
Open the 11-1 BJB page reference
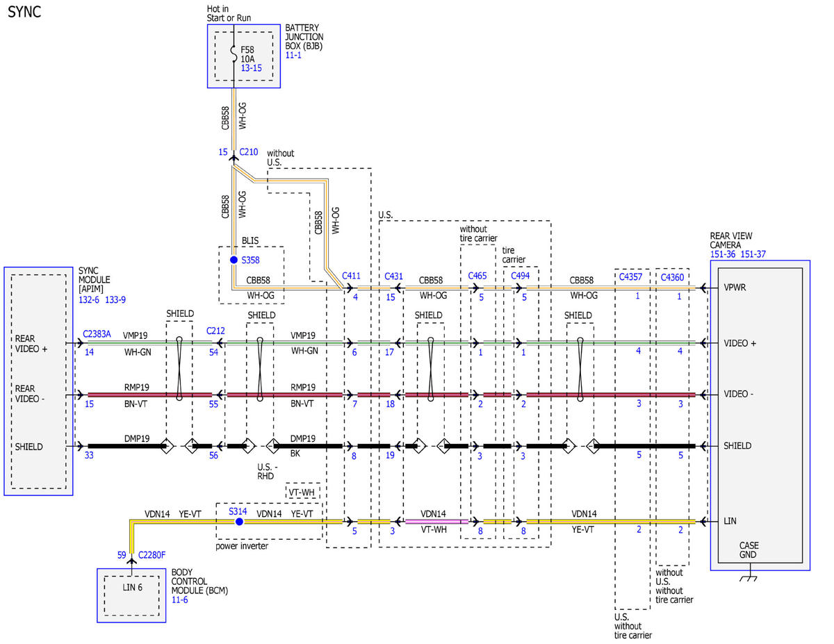tap(293, 55)
